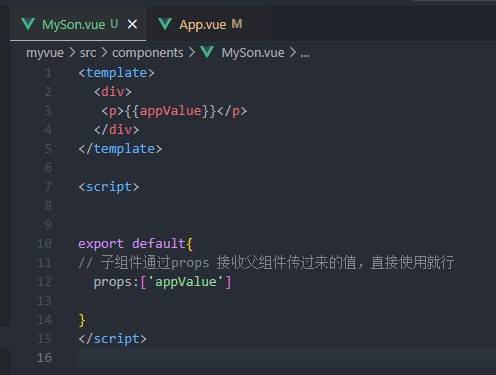
Task: Click closing </div> tag
Action: point(116,130)
